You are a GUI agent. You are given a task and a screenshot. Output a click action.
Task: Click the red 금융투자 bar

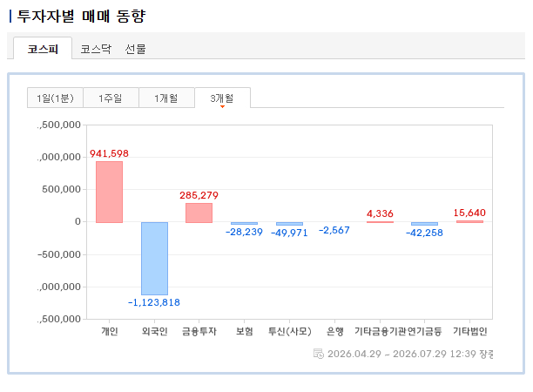(x=199, y=213)
